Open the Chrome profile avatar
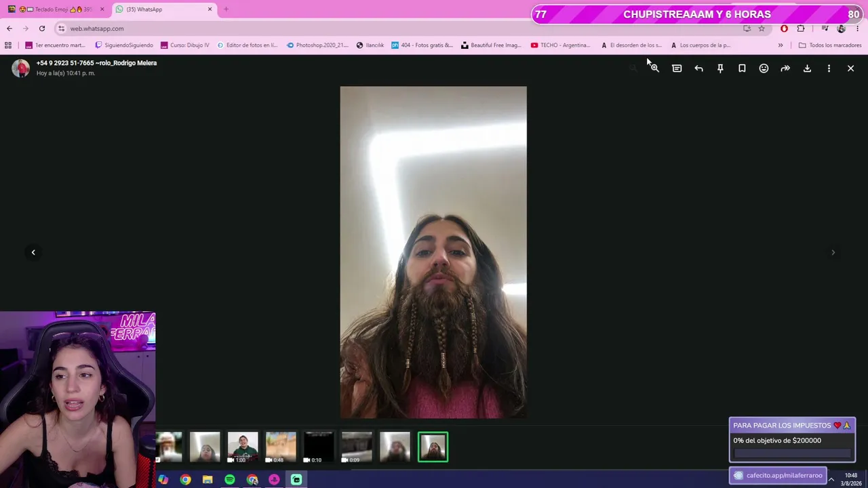868x488 pixels. point(841,28)
